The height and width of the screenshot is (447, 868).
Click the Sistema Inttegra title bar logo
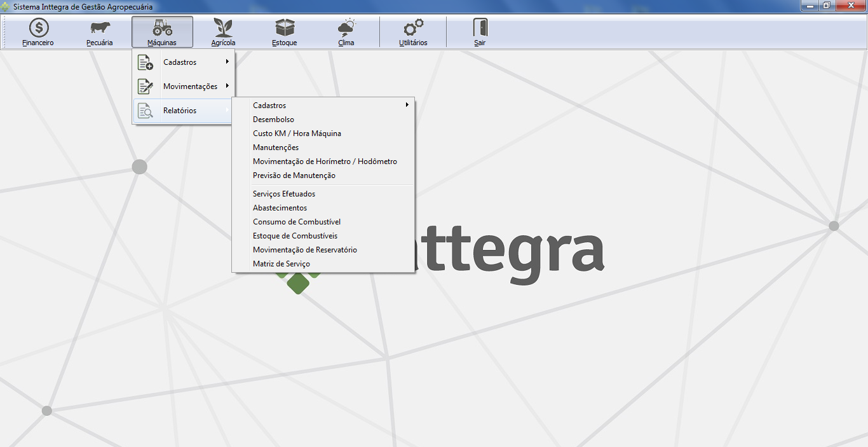(6, 6)
